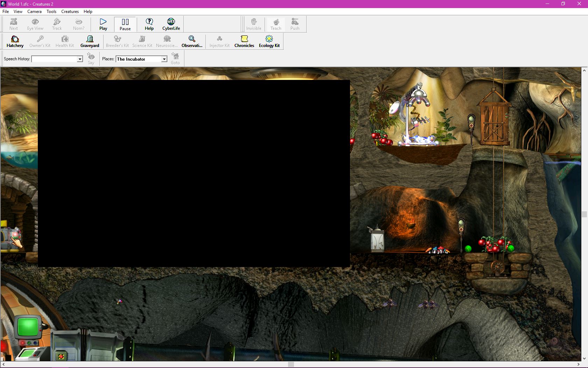Image resolution: width=588 pixels, height=368 pixels.
Task: Toggle Push mode
Action: pos(295,24)
